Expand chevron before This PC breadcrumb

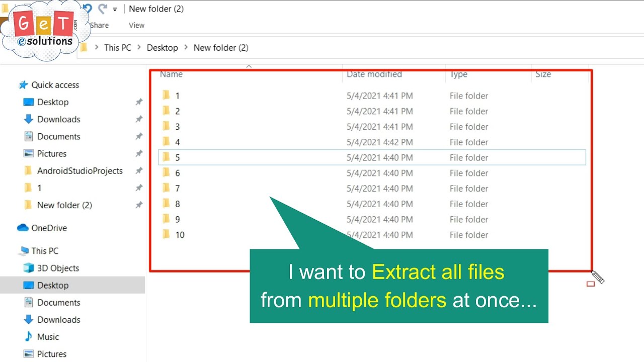click(x=97, y=48)
